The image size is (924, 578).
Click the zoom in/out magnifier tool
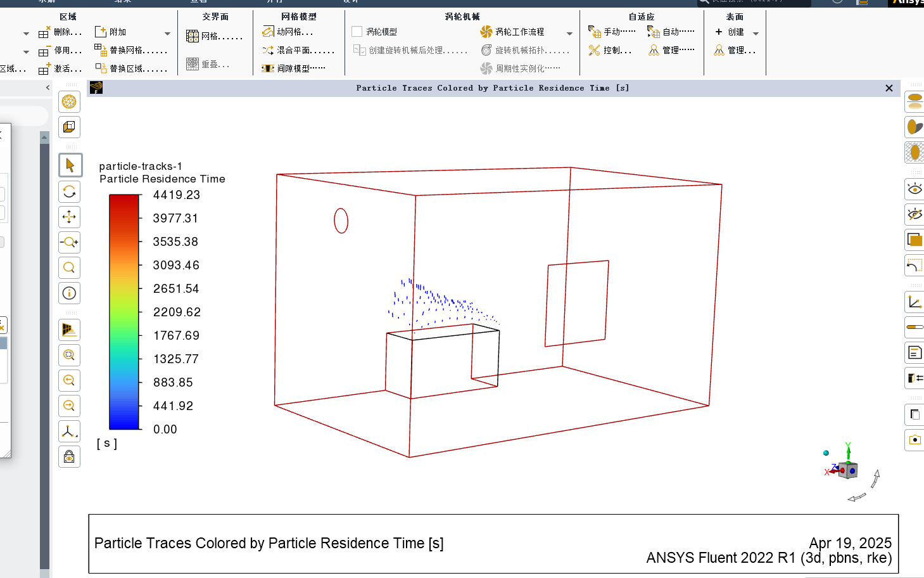tap(70, 242)
